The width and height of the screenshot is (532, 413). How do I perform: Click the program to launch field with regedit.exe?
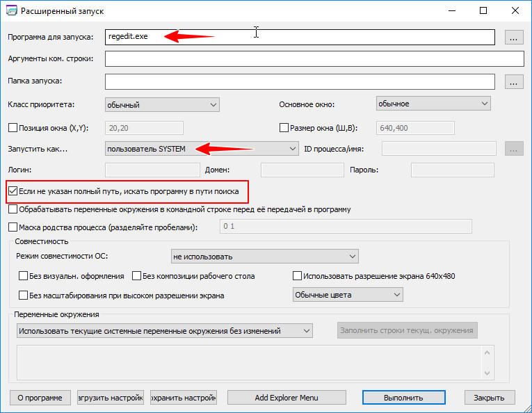coord(300,37)
